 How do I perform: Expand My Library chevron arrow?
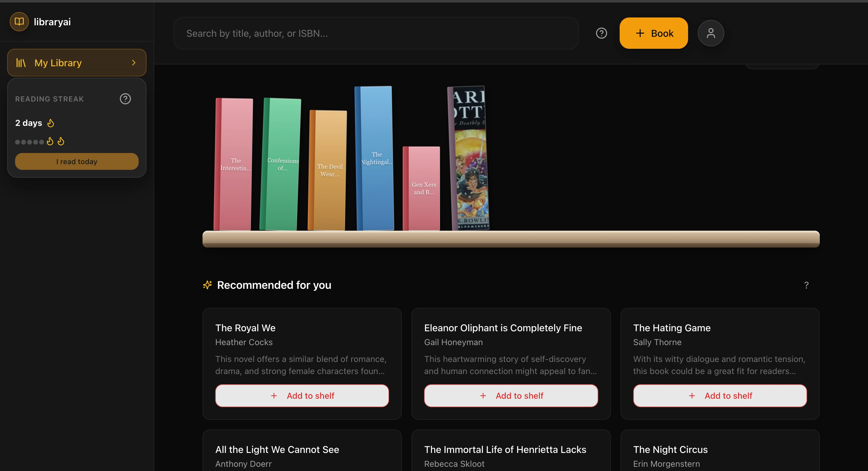coord(134,63)
